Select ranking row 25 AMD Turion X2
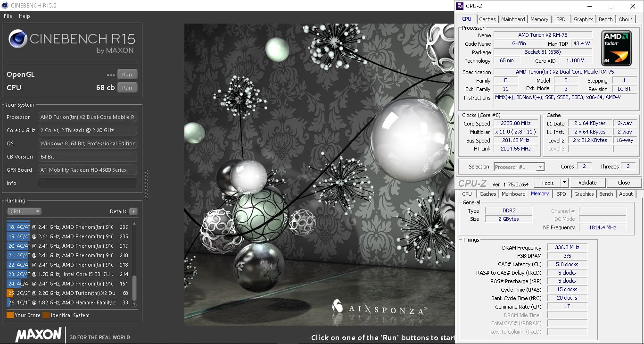644x344 pixels. [69, 293]
